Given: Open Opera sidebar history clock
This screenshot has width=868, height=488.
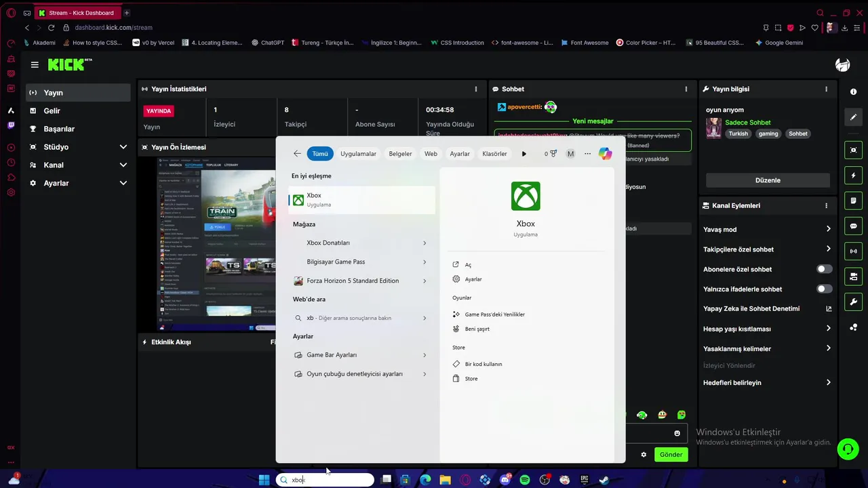Looking at the screenshot, I should [11, 163].
